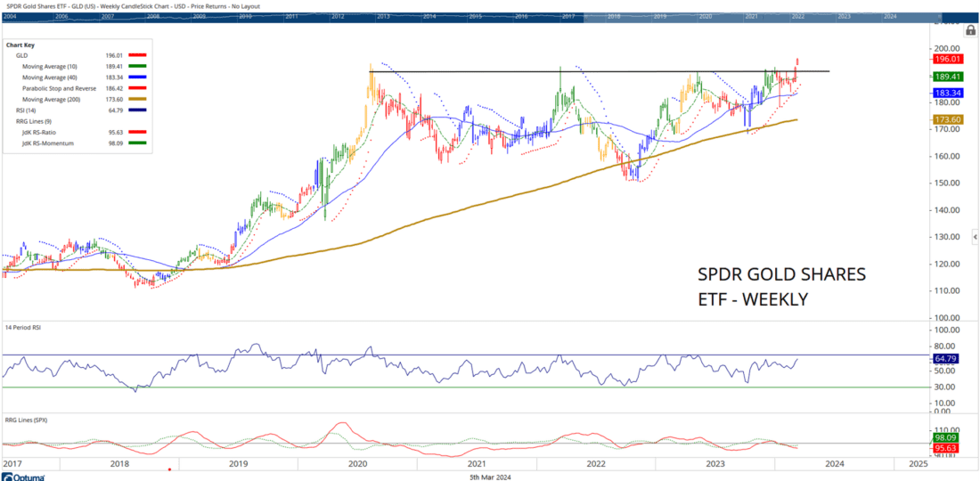Click the Moving Average (40) blue swatch

(136, 77)
